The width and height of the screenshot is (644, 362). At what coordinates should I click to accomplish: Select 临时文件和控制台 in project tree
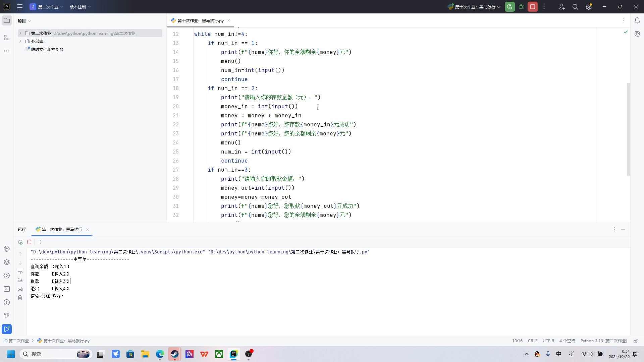coord(47,49)
